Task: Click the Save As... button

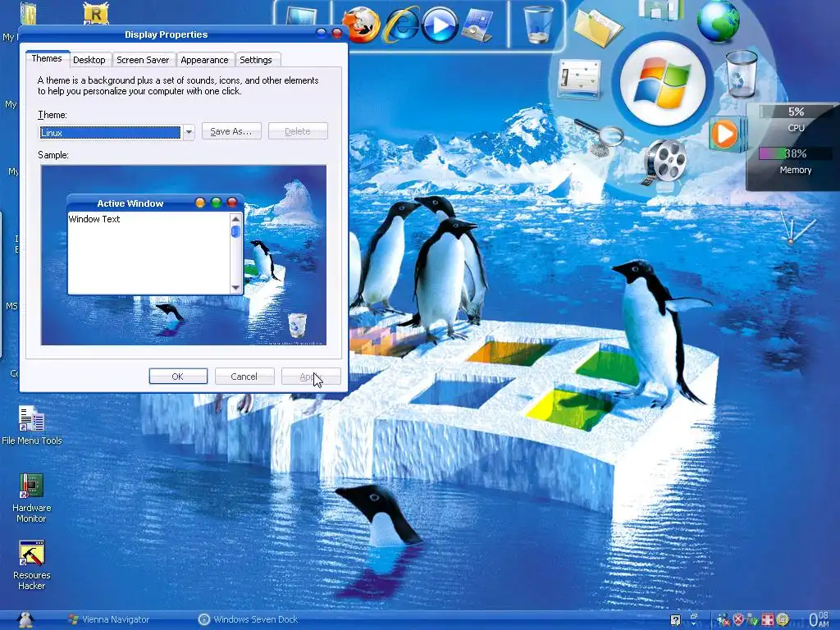Action: [231, 131]
